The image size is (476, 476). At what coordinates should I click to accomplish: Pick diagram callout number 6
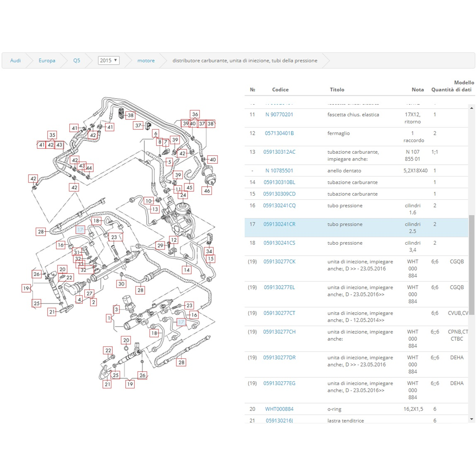click(156, 133)
